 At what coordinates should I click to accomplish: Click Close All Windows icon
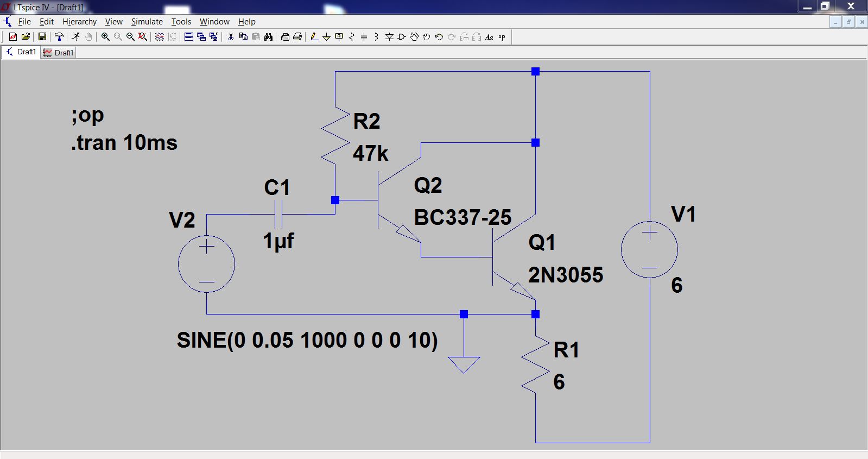point(214,37)
